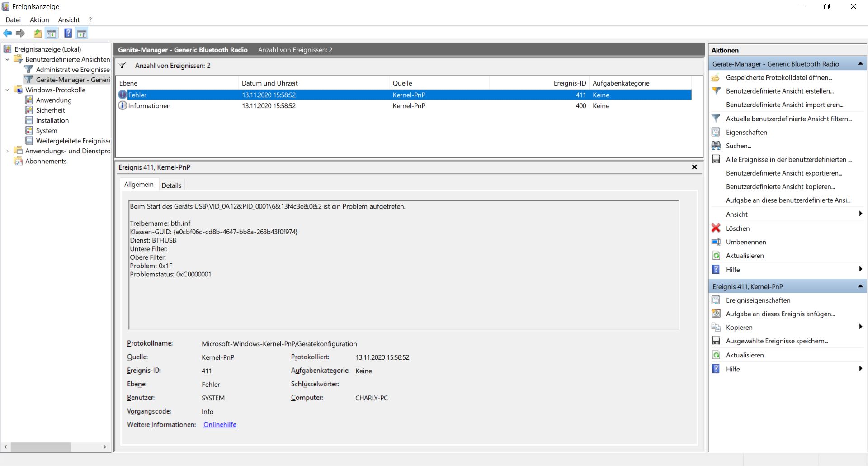Select the Fehler event row

pyautogui.click(x=404, y=95)
